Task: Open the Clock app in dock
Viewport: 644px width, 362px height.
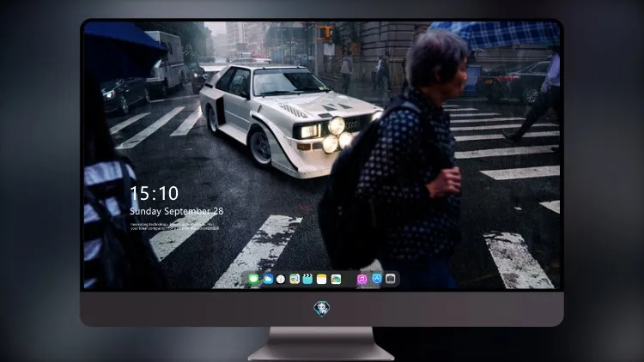Action: point(281,279)
